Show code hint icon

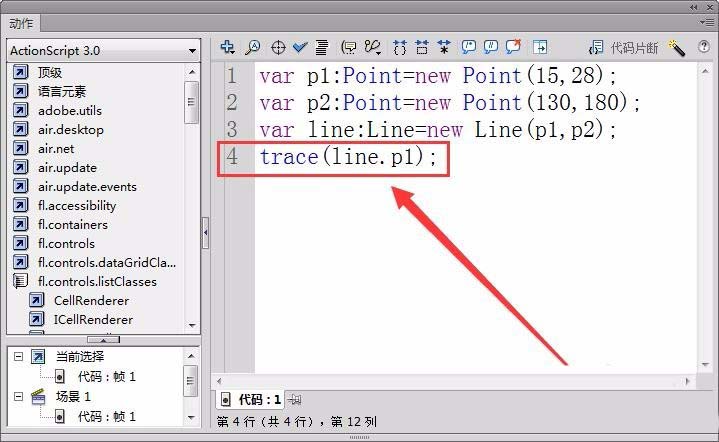(x=348, y=47)
